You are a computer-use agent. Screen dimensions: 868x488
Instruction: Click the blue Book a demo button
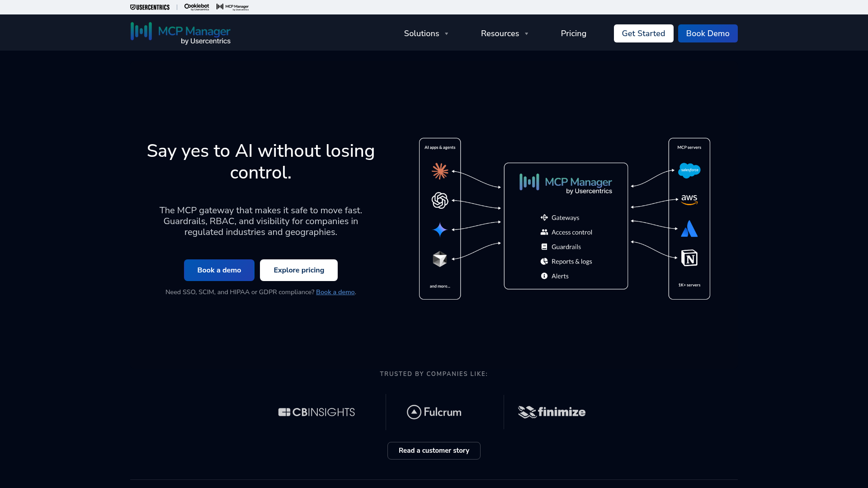coord(219,270)
